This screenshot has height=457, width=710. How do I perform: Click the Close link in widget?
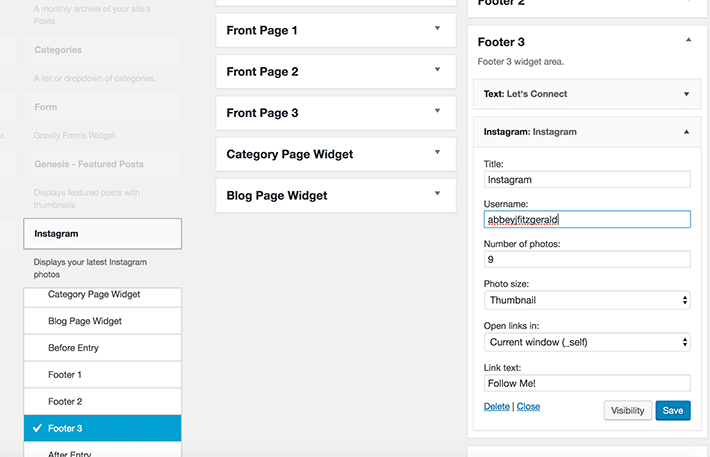[528, 407]
